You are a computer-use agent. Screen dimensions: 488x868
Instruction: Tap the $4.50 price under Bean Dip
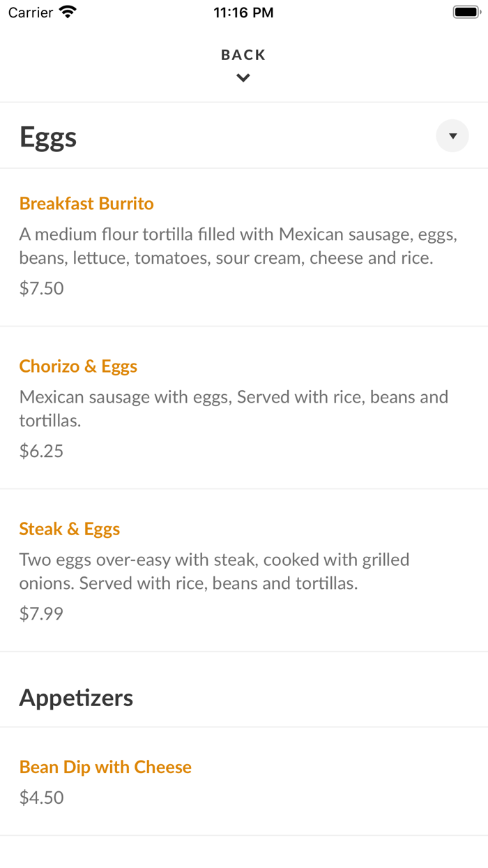[42, 797]
